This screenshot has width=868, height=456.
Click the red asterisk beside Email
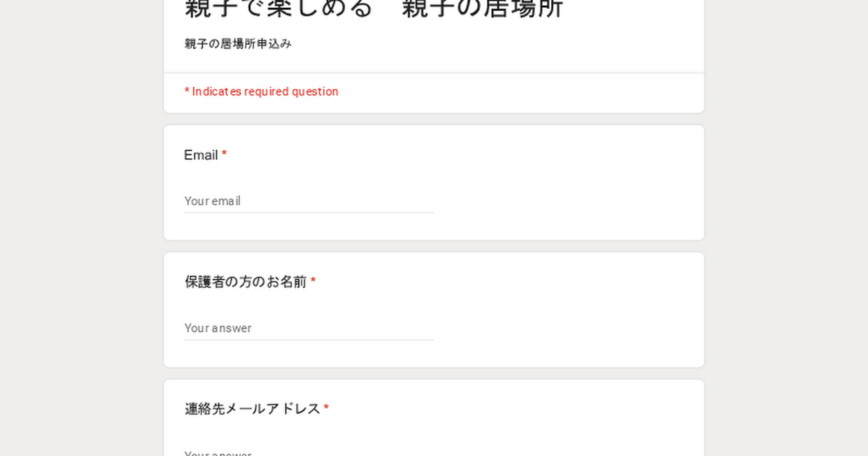point(224,155)
